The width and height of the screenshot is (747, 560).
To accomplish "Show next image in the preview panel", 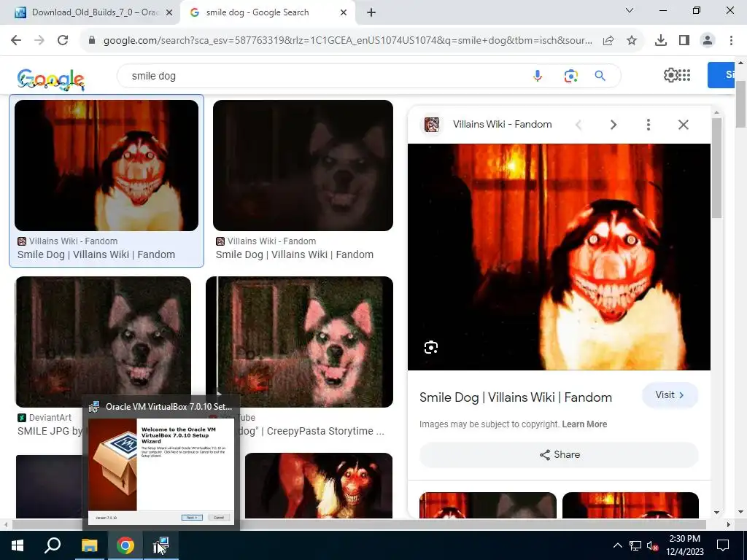I will click(x=614, y=125).
